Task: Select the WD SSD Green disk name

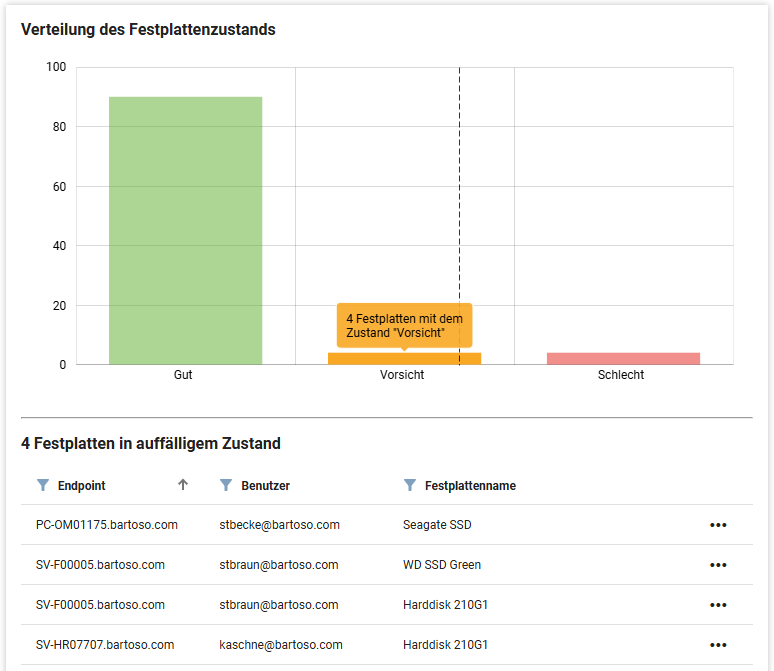Action: tap(441, 565)
